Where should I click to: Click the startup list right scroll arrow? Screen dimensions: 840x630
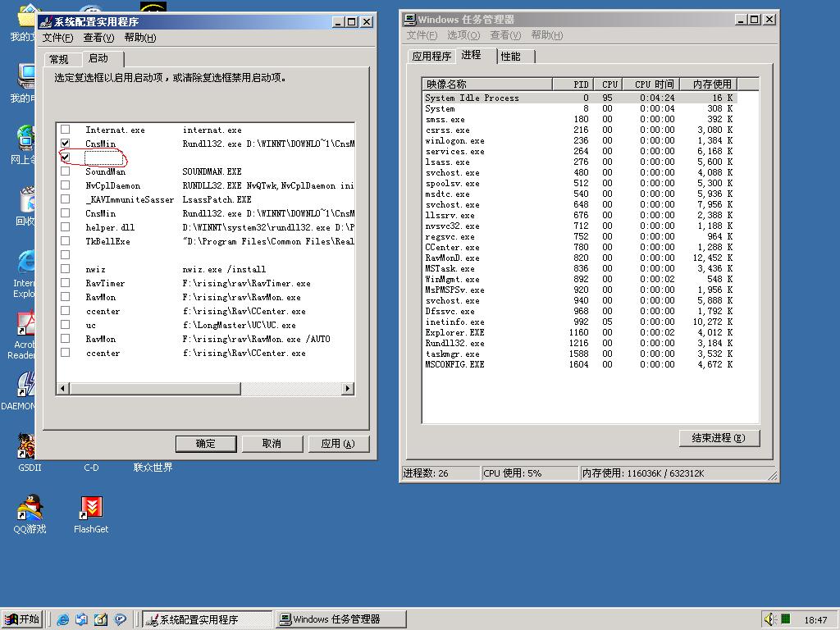348,388
